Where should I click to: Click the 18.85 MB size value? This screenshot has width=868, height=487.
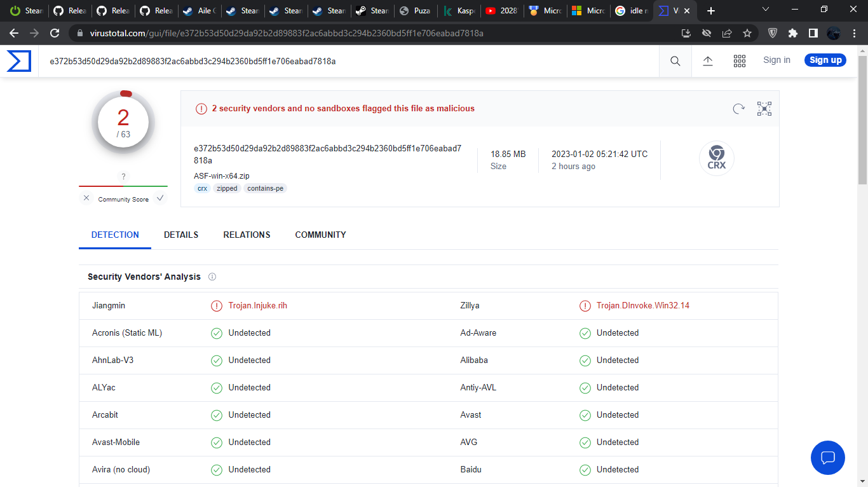click(508, 154)
